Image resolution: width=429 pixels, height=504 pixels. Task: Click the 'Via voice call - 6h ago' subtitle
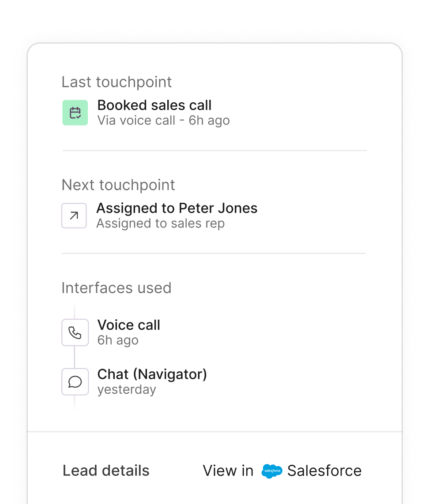pos(163,120)
